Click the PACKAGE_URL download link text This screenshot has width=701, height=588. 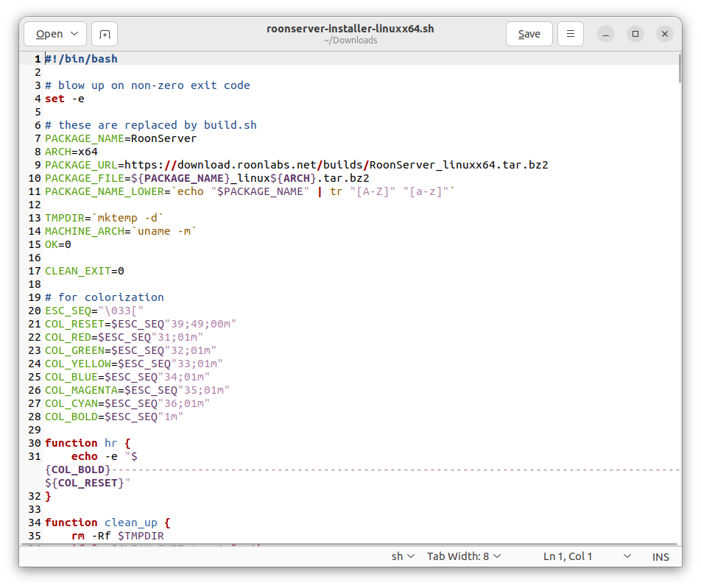pyautogui.click(x=337, y=165)
